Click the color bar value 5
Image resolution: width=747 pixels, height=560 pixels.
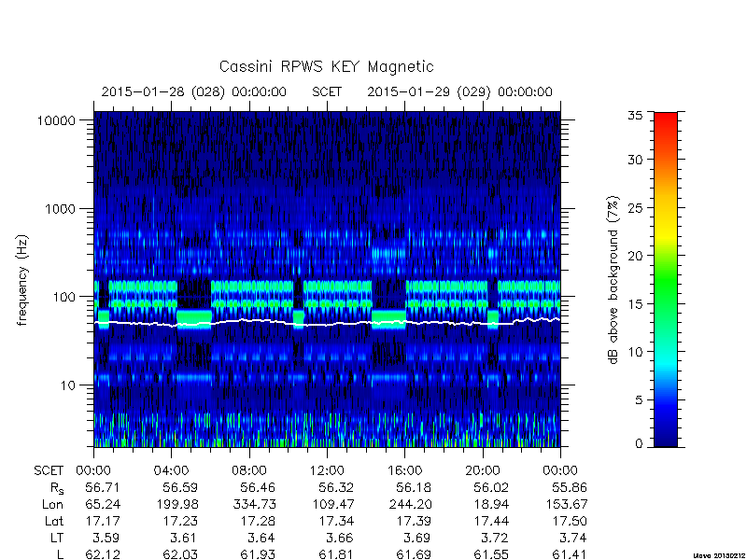pyautogui.click(x=639, y=400)
